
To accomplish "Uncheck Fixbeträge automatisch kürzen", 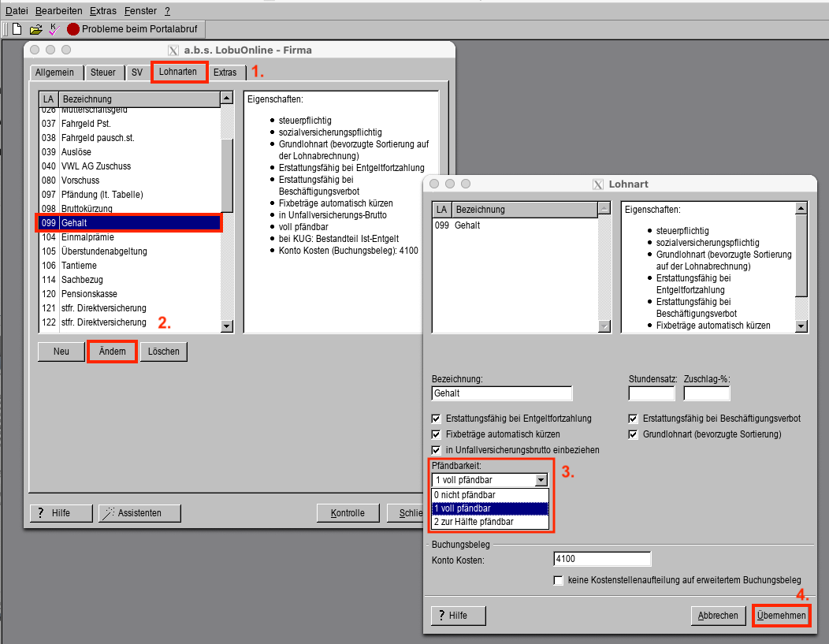I will (437, 434).
